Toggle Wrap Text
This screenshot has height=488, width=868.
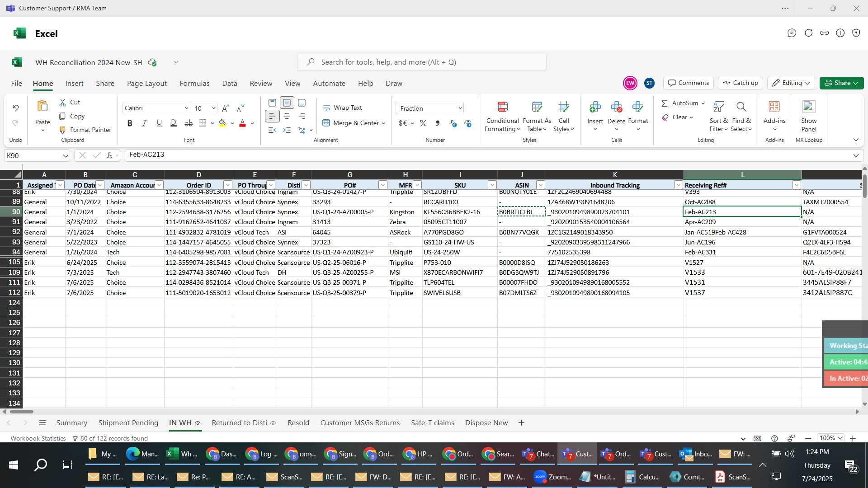[x=342, y=108]
